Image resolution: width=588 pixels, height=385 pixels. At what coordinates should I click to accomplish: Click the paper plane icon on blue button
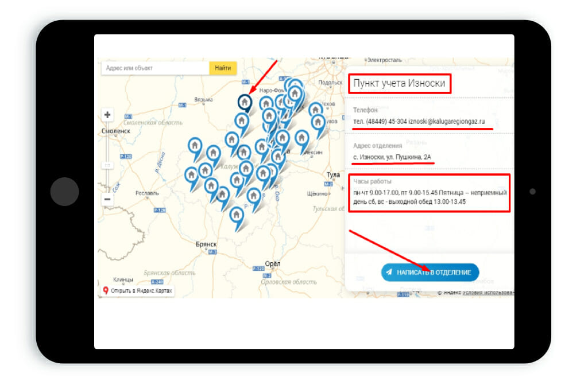389,273
